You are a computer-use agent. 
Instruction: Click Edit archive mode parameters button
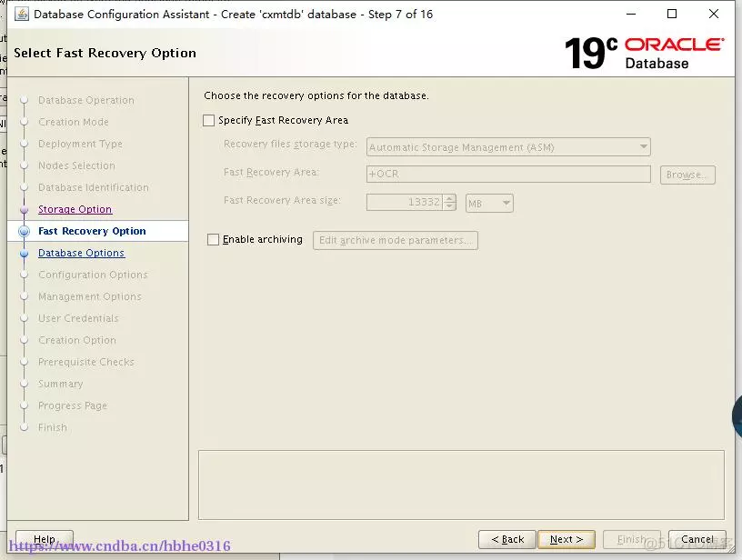click(396, 240)
